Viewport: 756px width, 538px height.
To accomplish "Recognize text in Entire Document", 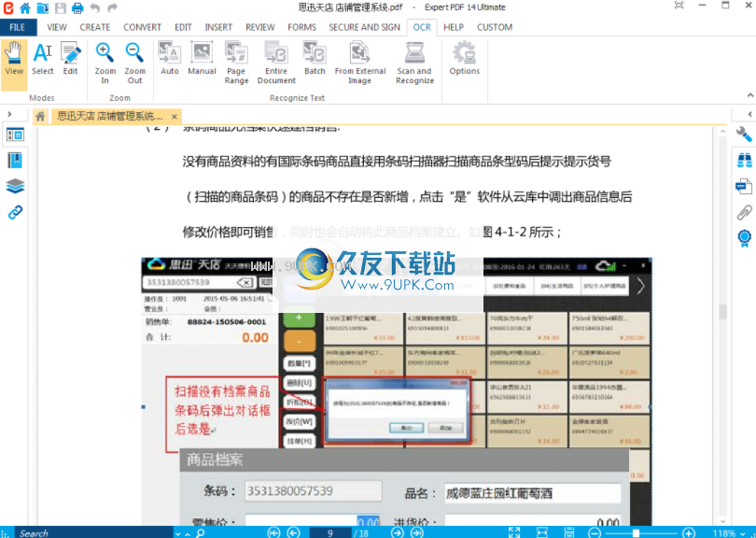I will pos(276,64).
